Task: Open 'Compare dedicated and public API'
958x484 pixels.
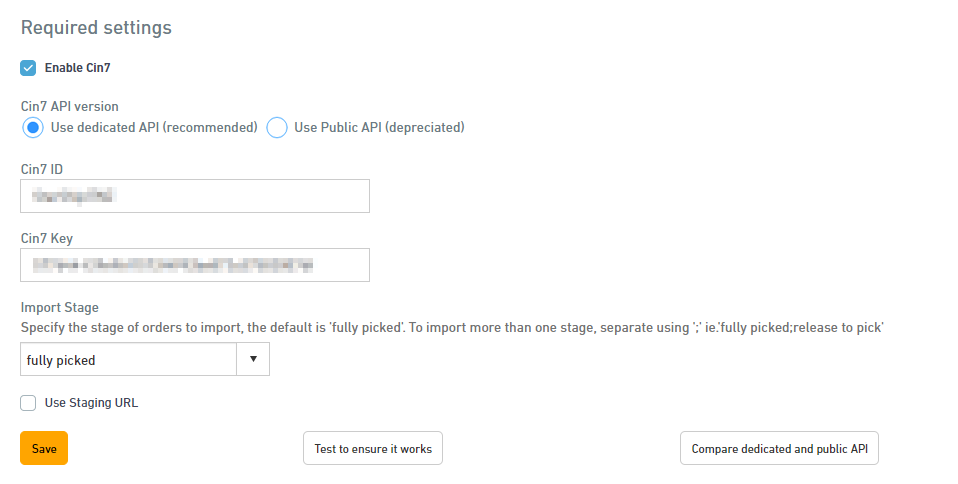Action: pyautogui.click(x=779, y=449)
